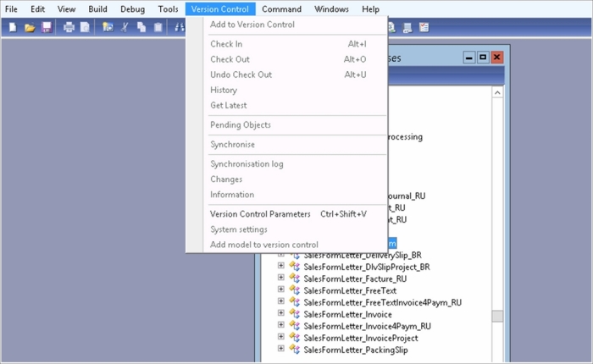The height and width of the screenshot is (364, 593).
Task: Click the Cut scissors toolbar icon
Action: pyautogui.click(x=125, y=27)
